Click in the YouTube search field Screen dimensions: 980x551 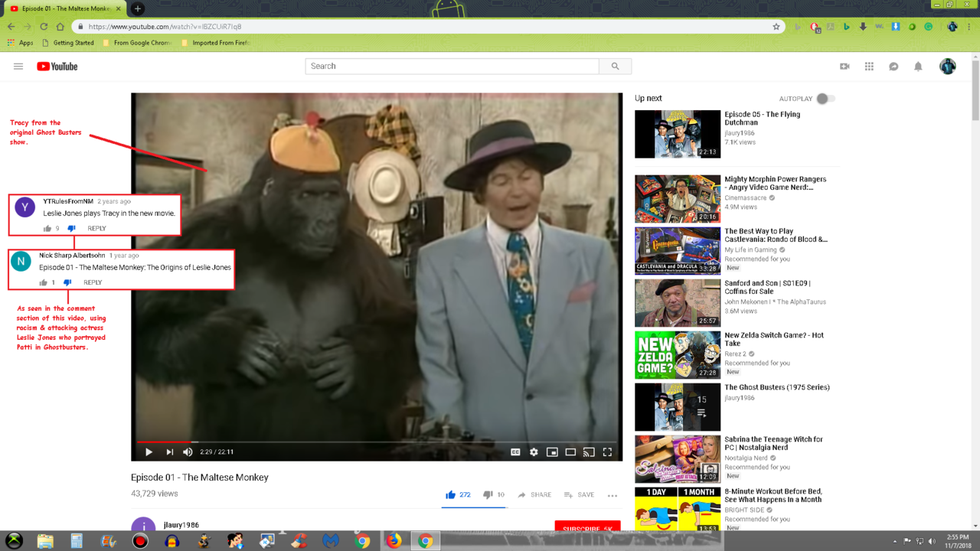pos(452,67)
